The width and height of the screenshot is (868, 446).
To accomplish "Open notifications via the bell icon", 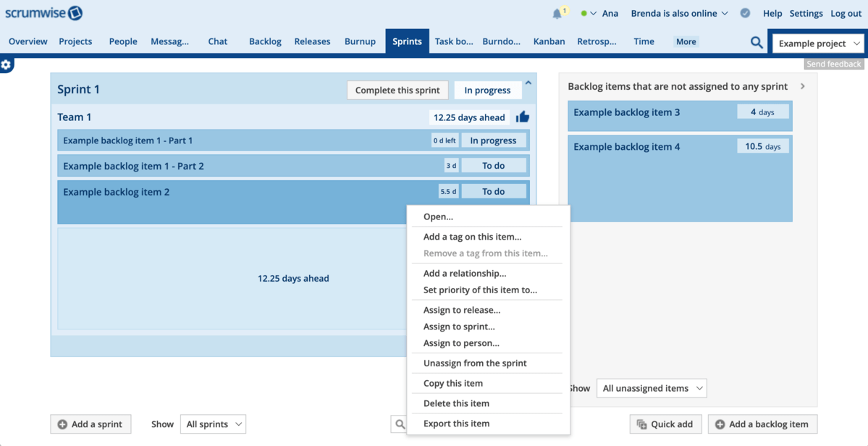I will pyautogui.click(x=556, y=12).
